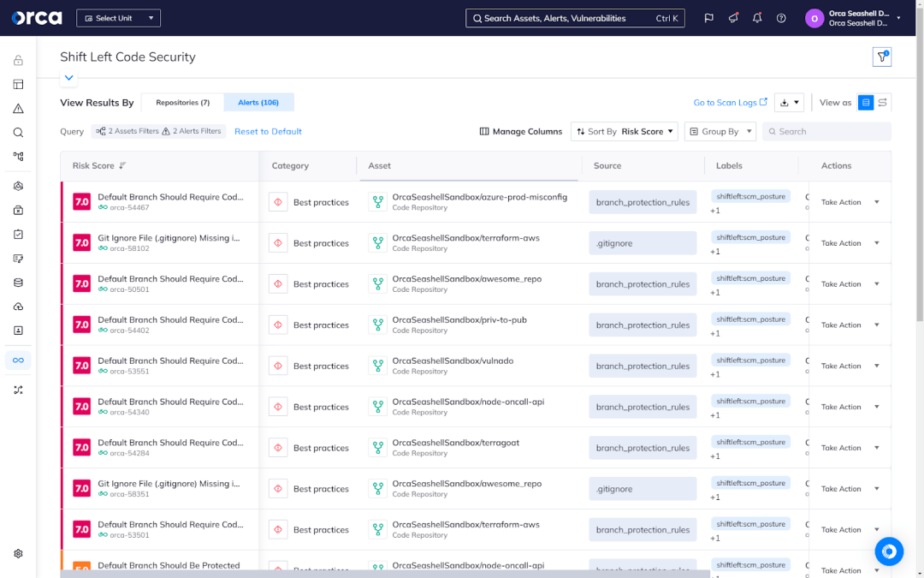Click the shiftleft:scm_posture label on orca-54340
The width and height of the screenshot is (924, 578).
751,402
